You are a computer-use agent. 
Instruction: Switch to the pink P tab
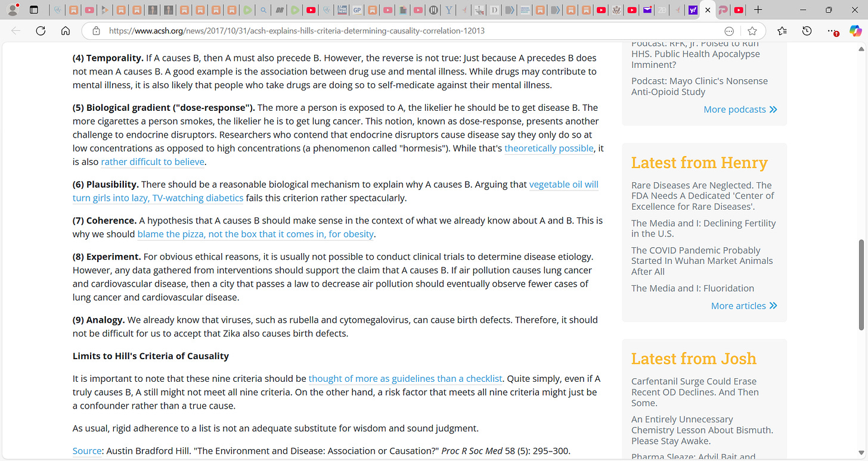coord(723,10)
